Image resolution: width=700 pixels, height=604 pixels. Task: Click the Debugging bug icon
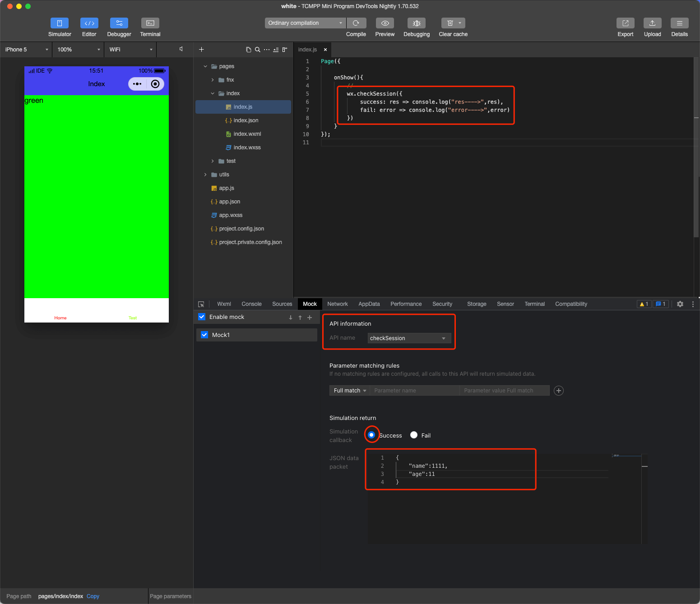pos(416,23)
